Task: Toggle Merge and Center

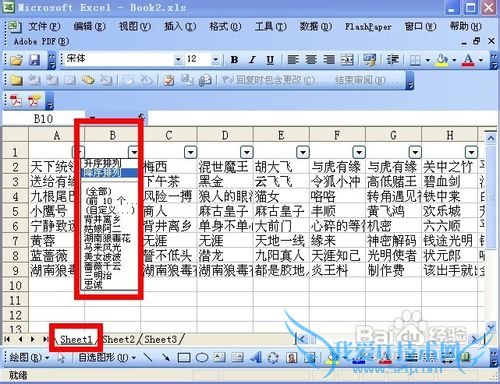Action: click(347, 60)
